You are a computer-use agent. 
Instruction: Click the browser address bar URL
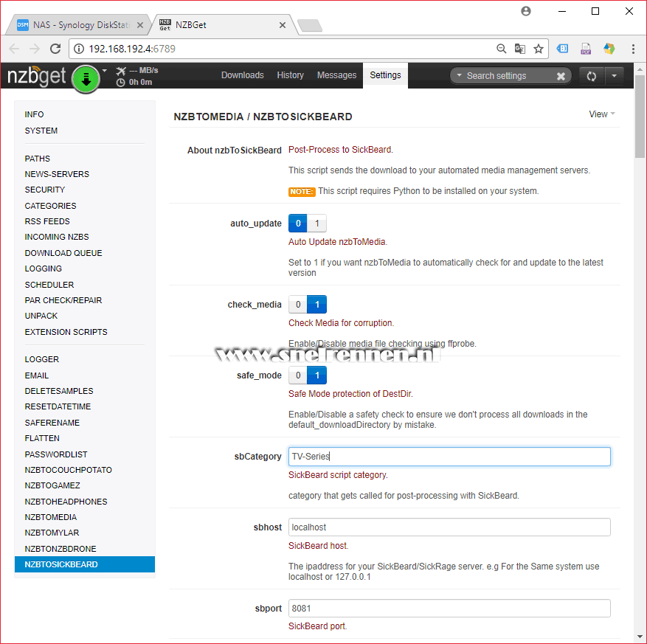[x=132, y=49]
